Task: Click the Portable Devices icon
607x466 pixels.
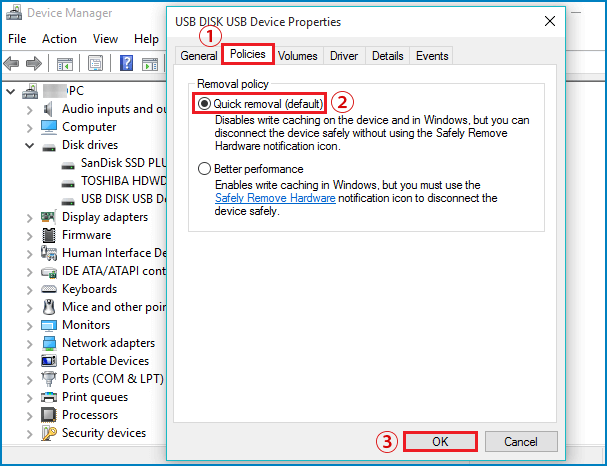Action: coord(49,361)
